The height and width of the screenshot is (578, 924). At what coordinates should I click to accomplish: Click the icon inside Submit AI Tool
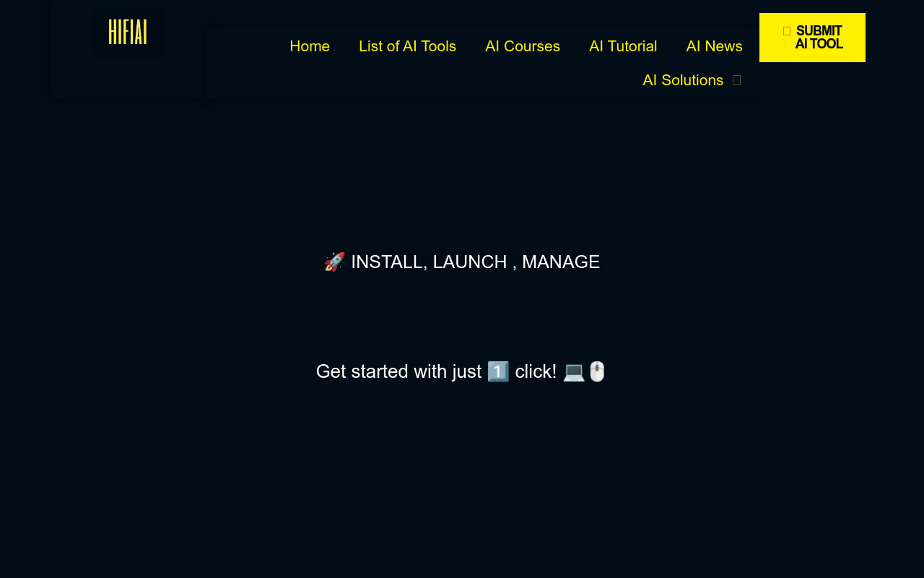click(787, 31)
